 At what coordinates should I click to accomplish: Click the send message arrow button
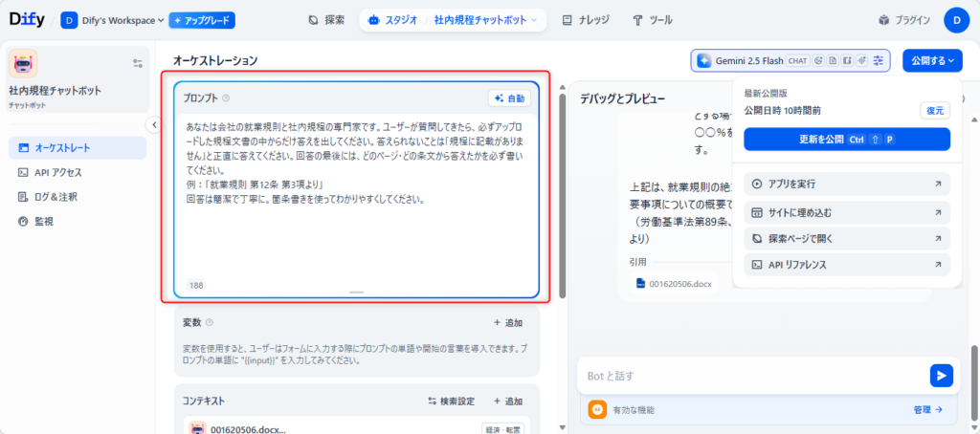coord(941,376)
